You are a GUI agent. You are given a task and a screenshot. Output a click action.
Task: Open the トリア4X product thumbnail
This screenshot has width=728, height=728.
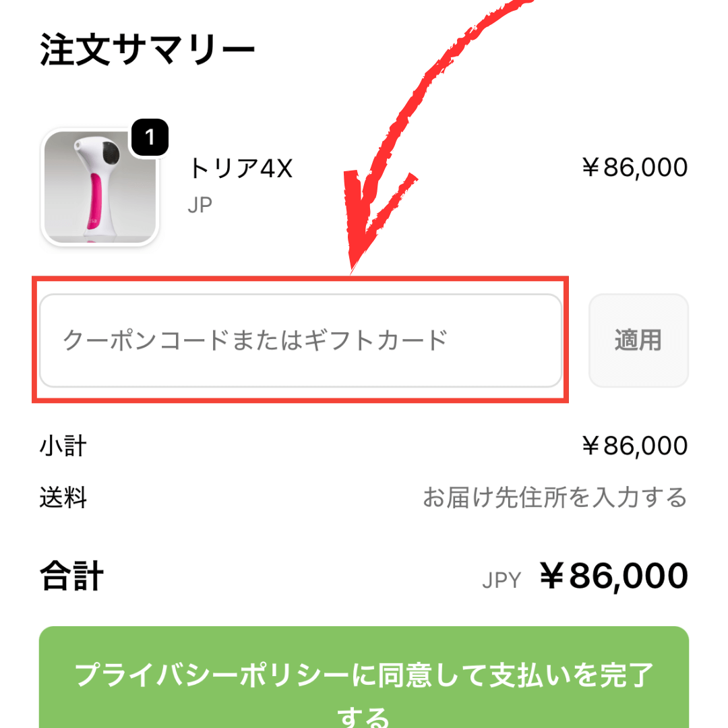100,187
